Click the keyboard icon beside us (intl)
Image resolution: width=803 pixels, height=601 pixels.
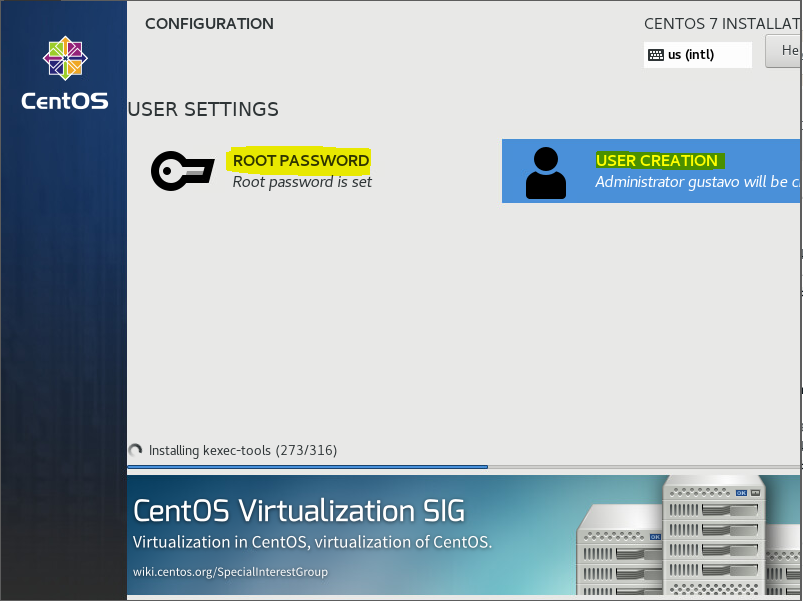pyautogui.click(x=656, y=55)
